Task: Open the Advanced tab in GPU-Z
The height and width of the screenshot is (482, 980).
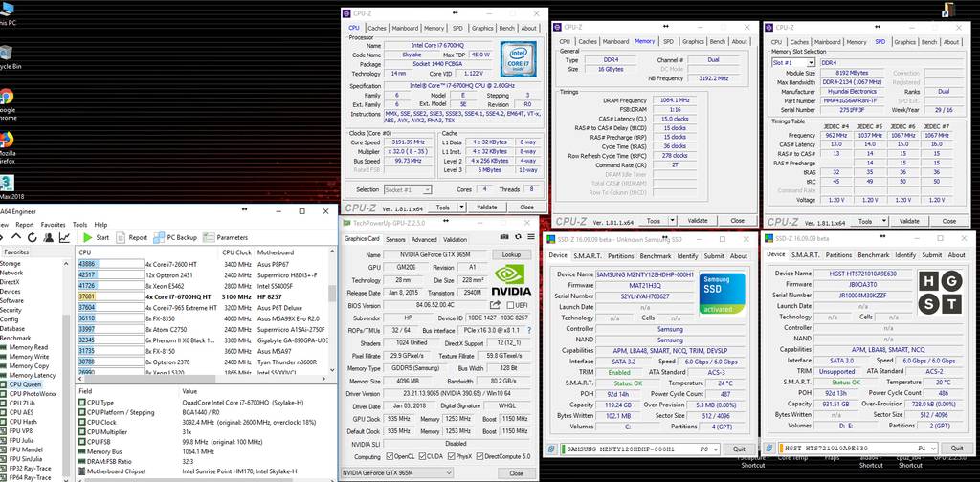Action: coord(424,240)
